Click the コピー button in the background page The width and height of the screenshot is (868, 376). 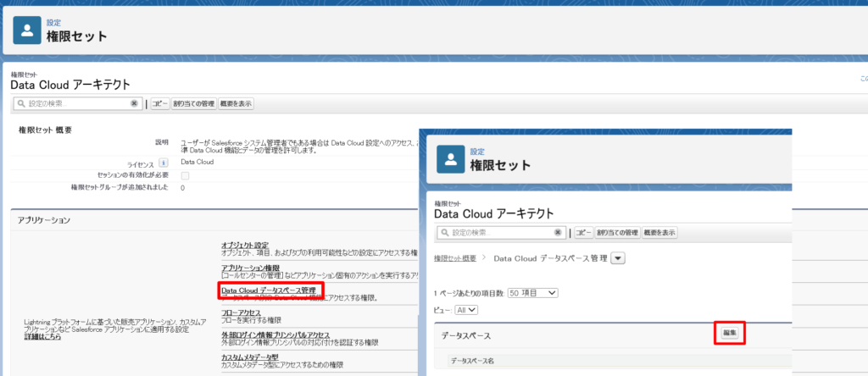160,103
